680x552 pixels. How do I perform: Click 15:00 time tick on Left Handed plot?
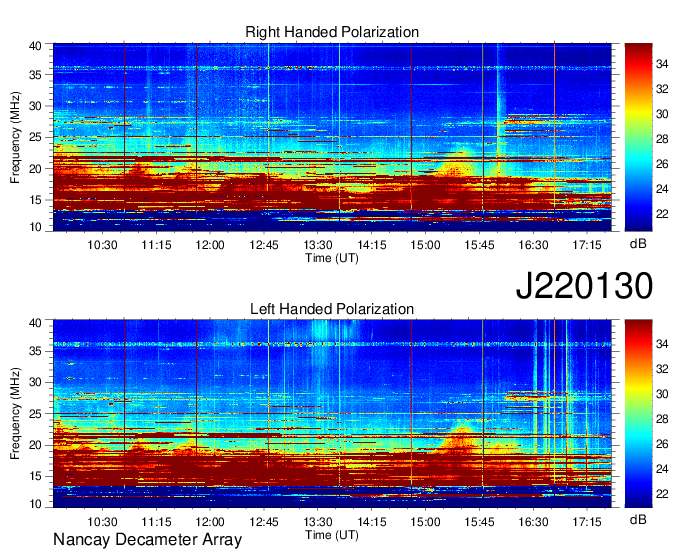point(425,522)
